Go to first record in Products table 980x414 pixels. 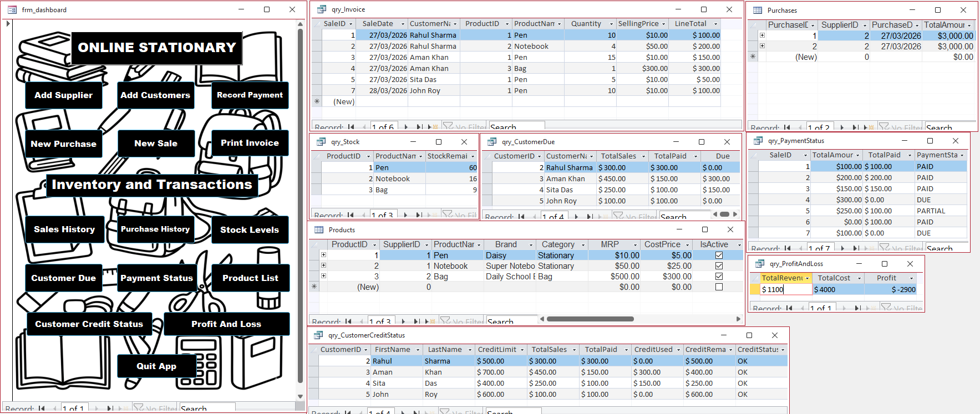coord(348,321)
